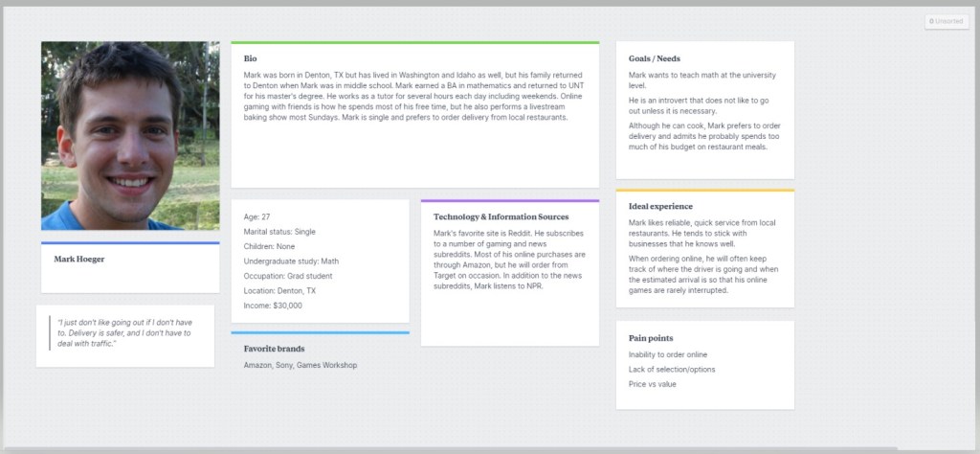Click the Mark Hoeger name card title

click(x=79, y=259)
